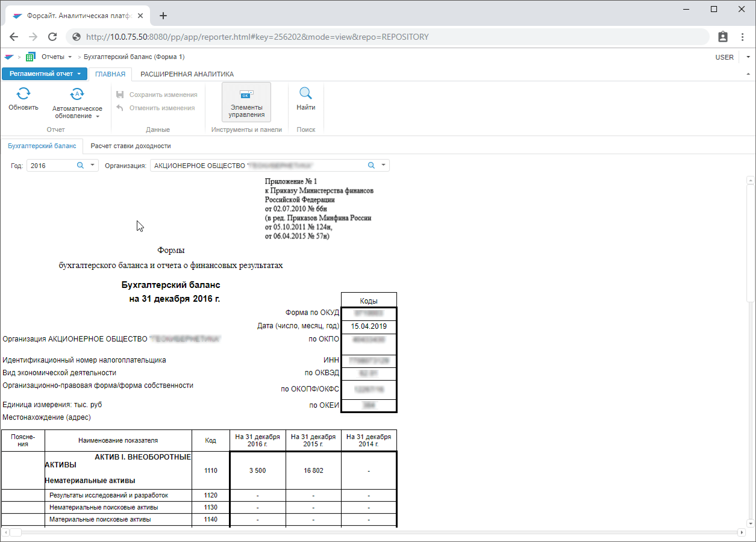Switch to the Расширенная аналитика ribbon tab
756x542 pixels.
187,74
